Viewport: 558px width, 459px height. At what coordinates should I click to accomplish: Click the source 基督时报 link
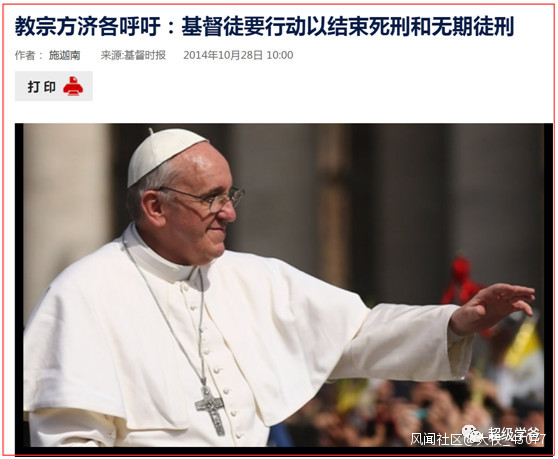click(x=144, y=55)
